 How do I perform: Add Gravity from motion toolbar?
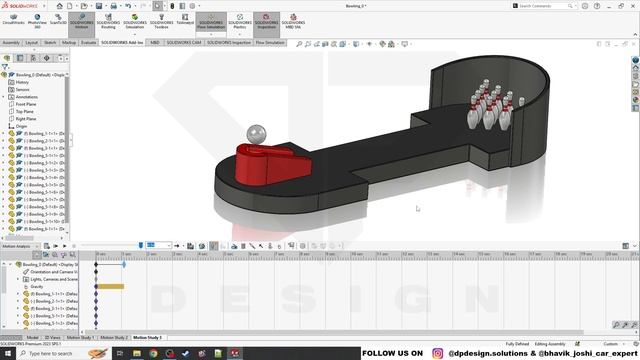pos(279,246)
